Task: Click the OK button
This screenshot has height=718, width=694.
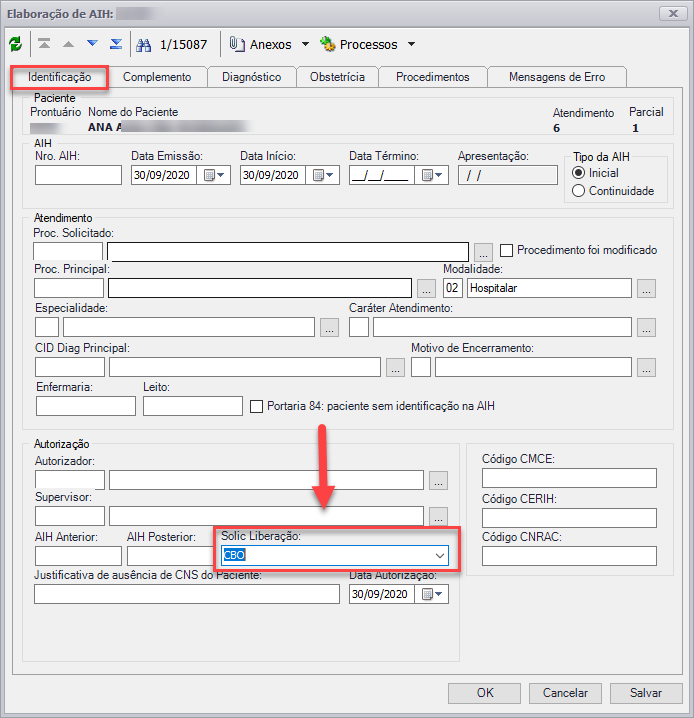Action: tap(484, 693)
